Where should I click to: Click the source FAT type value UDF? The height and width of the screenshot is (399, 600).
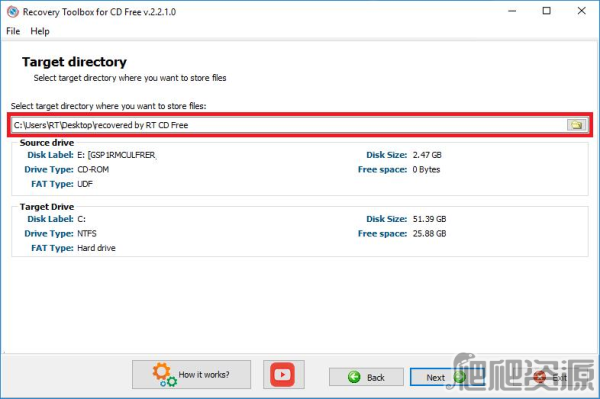[85, 184]
